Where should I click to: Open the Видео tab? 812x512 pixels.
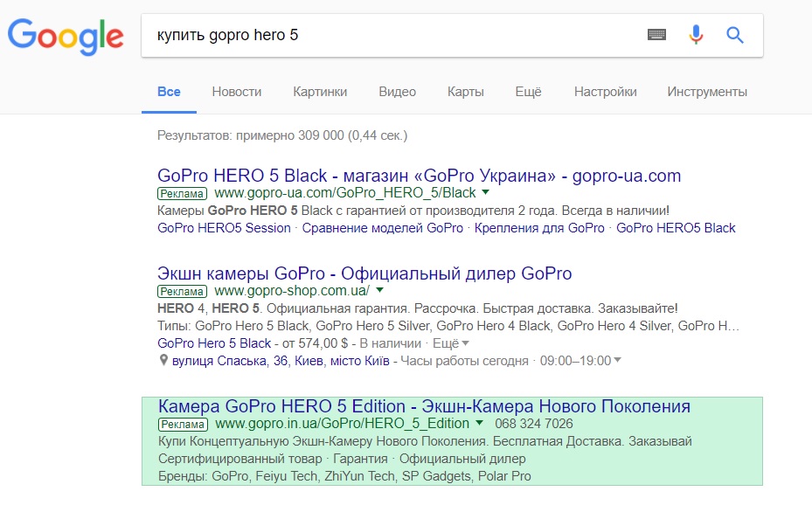pyautogui.click(x=397, y=92)
